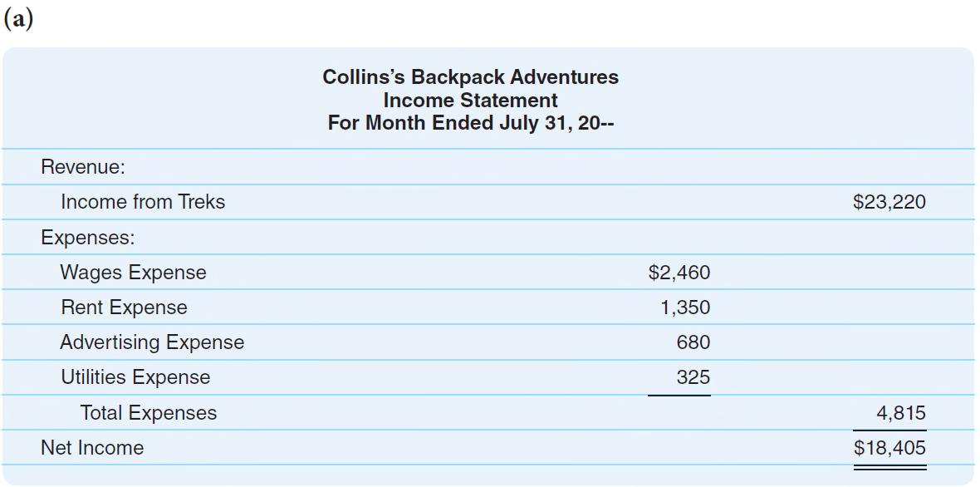Click the 4,815 total expenses amount

tap(900, 413)
